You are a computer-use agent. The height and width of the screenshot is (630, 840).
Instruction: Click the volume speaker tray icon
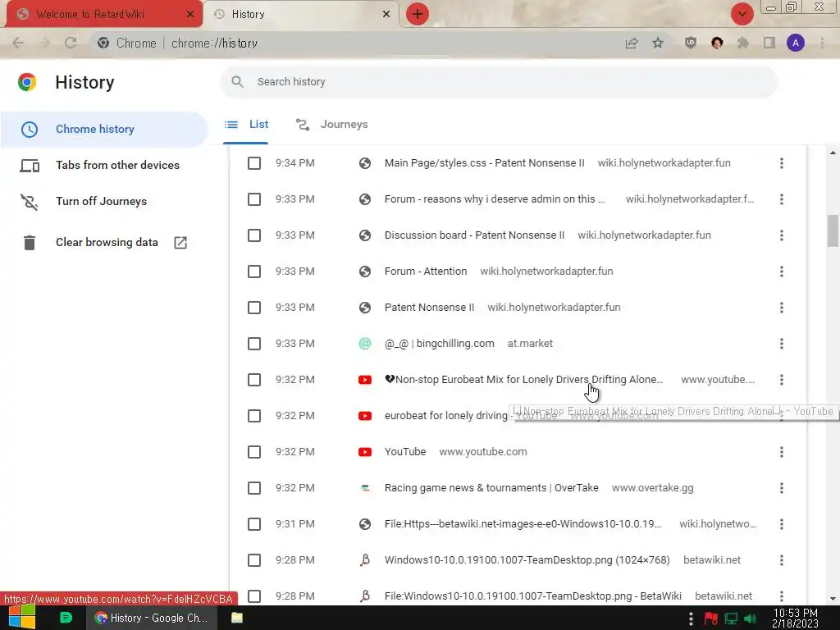coord(750,619)
